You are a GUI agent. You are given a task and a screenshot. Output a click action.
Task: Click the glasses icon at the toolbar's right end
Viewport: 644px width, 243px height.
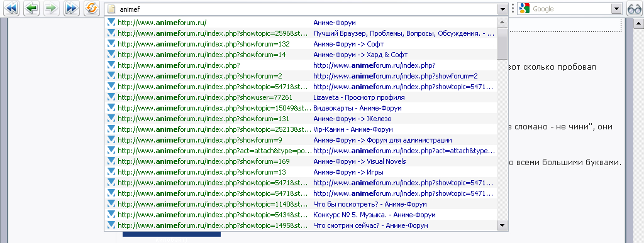[x=635, y=9]
